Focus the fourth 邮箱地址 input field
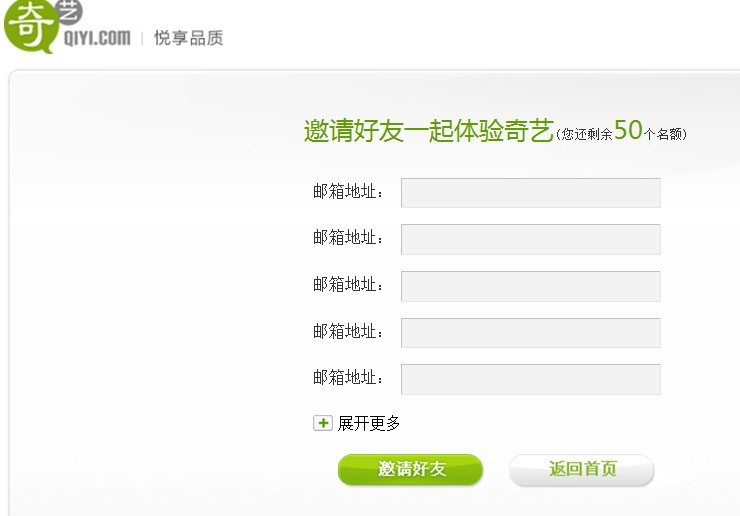The width and height of the screenshot is (740, 516). coord(530,333)
